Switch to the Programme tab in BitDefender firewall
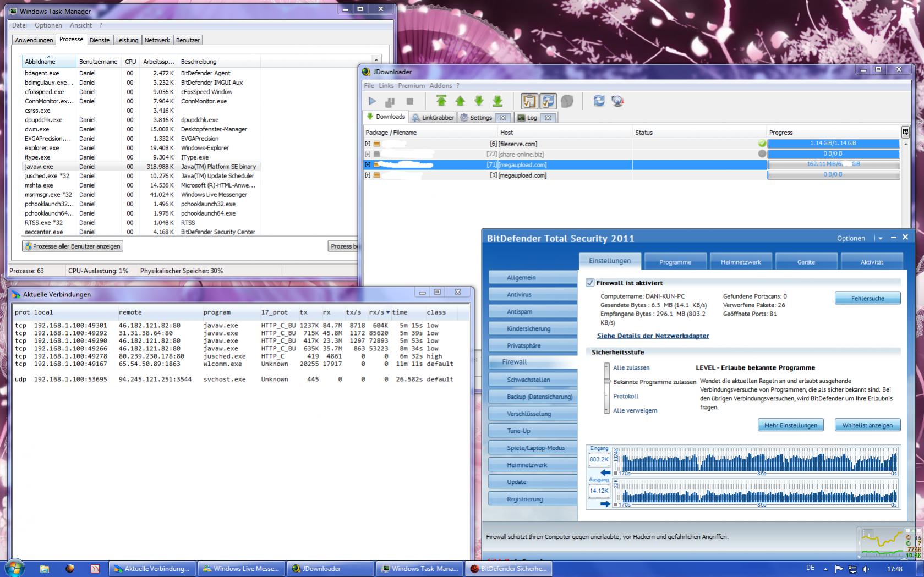Viewport: 924px width, 577px height. 675,262
